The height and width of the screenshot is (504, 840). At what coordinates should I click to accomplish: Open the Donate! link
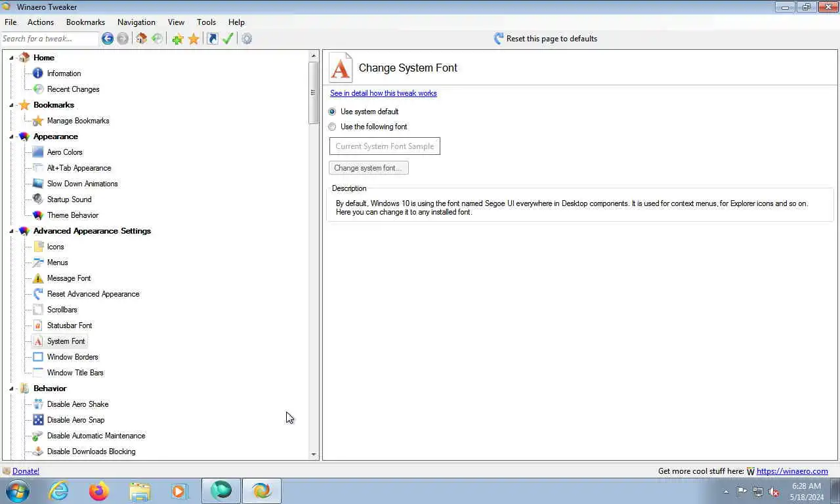(x=26, y=471)
